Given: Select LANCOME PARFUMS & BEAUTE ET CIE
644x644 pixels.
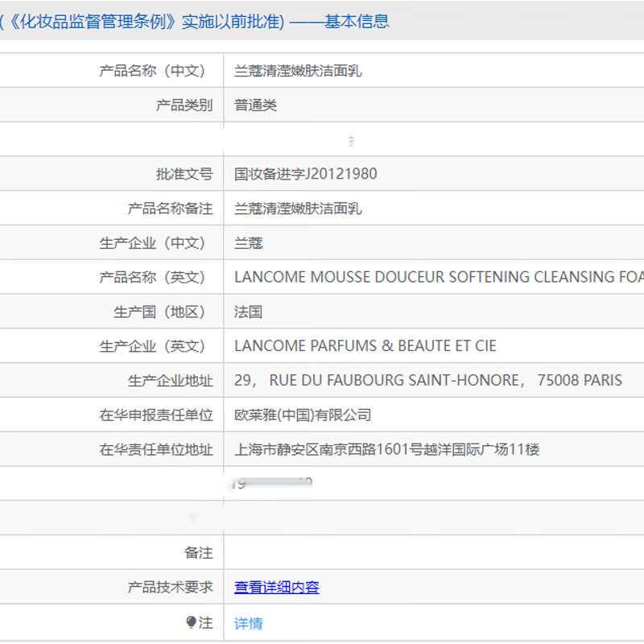Looking at the screenshot, I should pos(365,346).
